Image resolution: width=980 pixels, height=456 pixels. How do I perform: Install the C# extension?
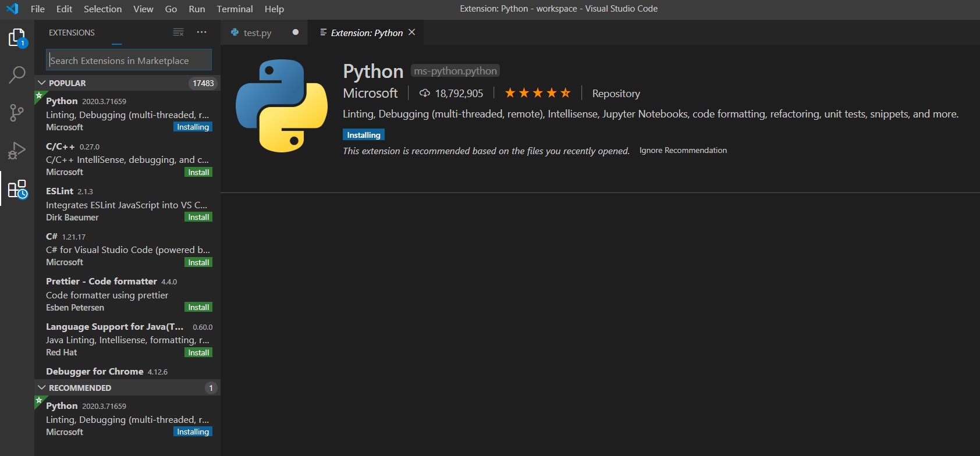[x=198, y=262]
